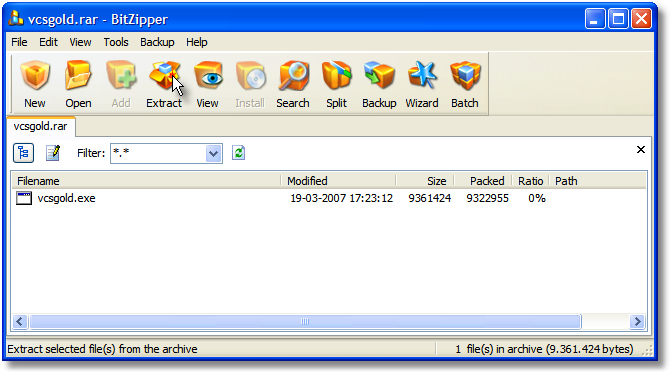The width and height of the screenshot is (672, 375).
Task: Sort by Path column header
Action: click(x=597, y=181)
